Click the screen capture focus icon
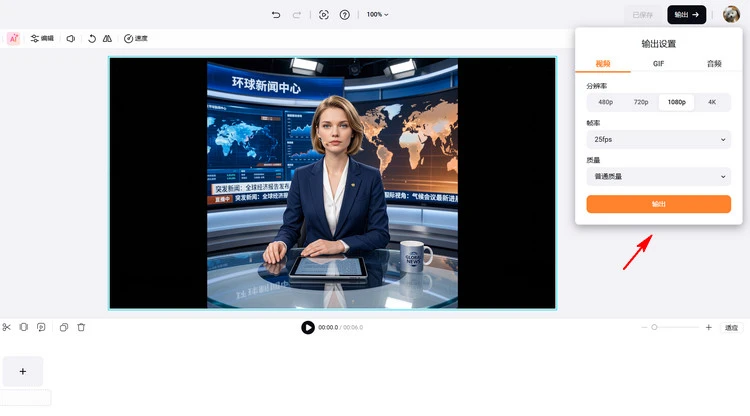 point(323,15)
